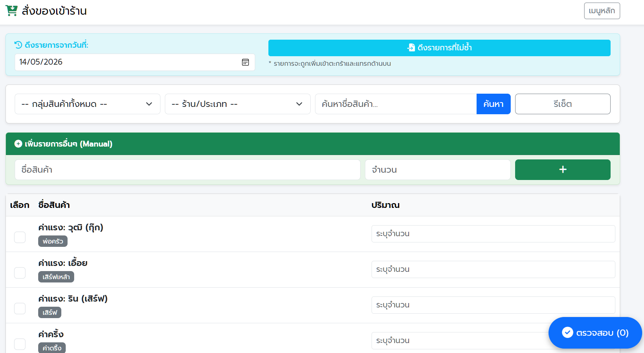This screenshot has height=353, width=644.
Task: Click the รีเซ็ต button
Action: (562, 104)
